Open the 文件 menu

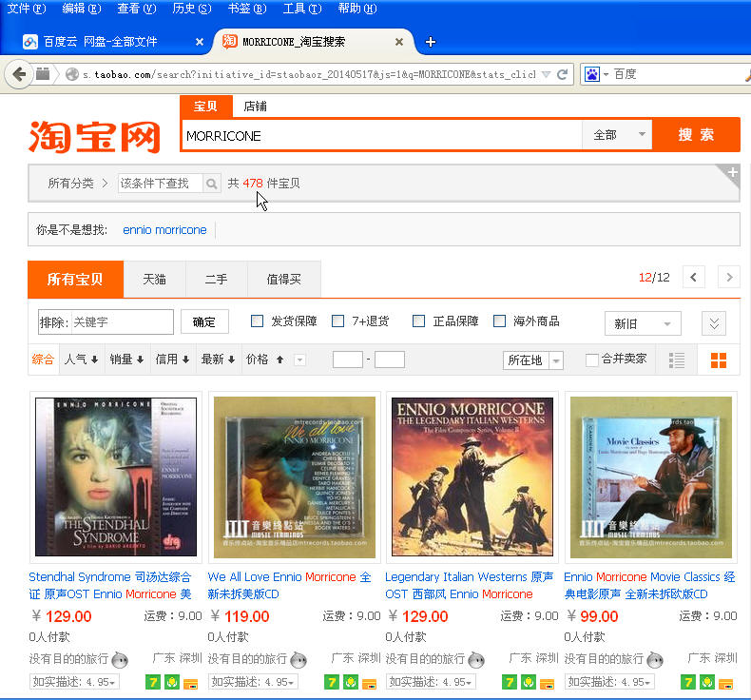click(x=27, y=9)
